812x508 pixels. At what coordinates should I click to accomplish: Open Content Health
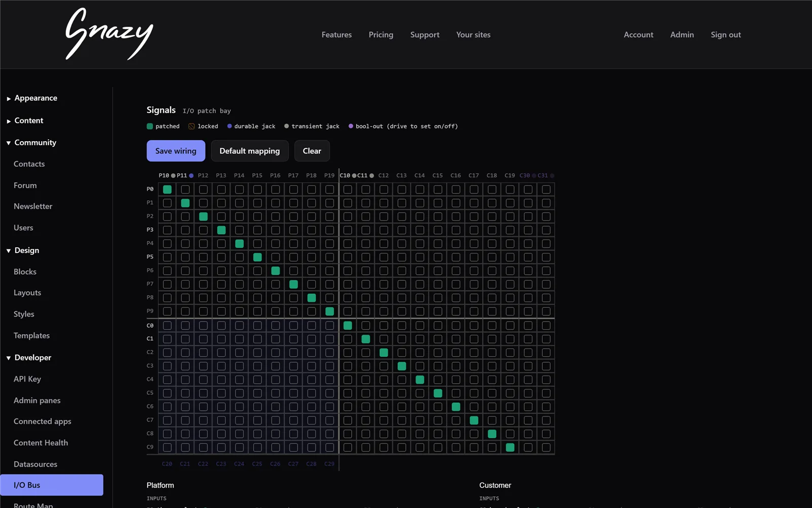point(41,443)
